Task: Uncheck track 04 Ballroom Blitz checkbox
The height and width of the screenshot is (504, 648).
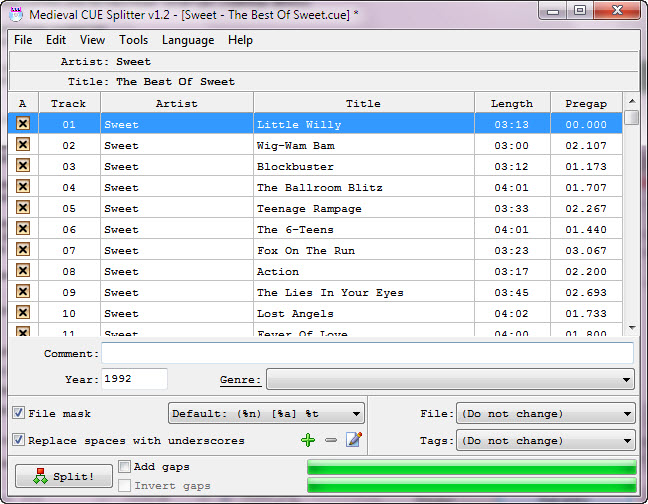Action: [23, 187]
